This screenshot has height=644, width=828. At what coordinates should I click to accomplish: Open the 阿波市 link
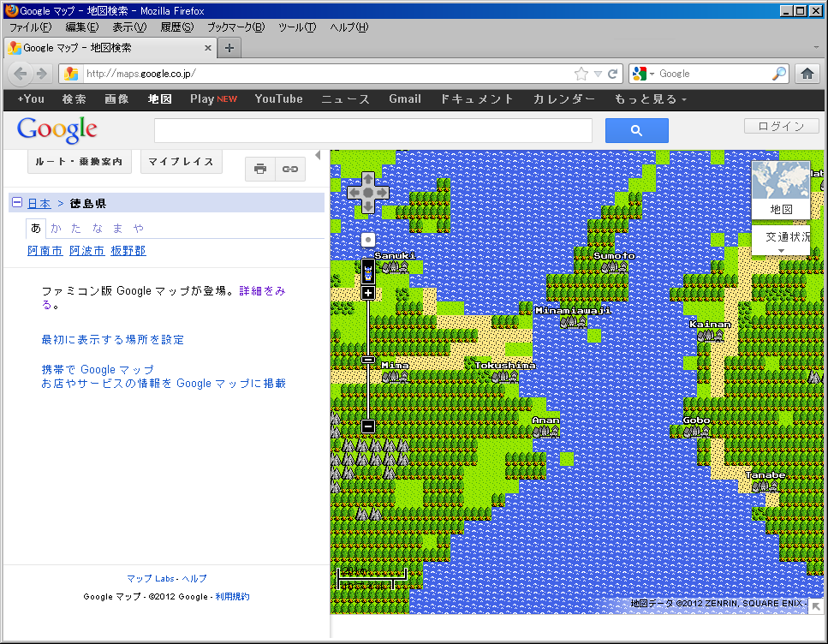click(87, 251)
